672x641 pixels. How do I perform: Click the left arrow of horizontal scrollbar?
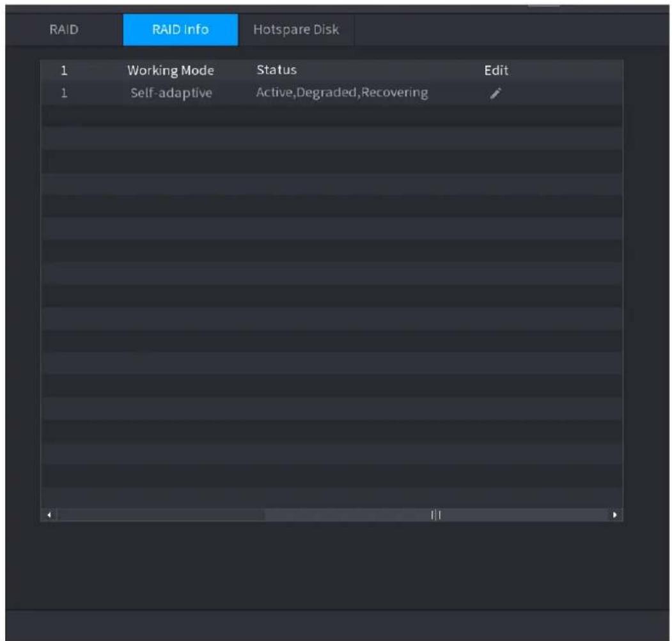(x=49, y=514)
